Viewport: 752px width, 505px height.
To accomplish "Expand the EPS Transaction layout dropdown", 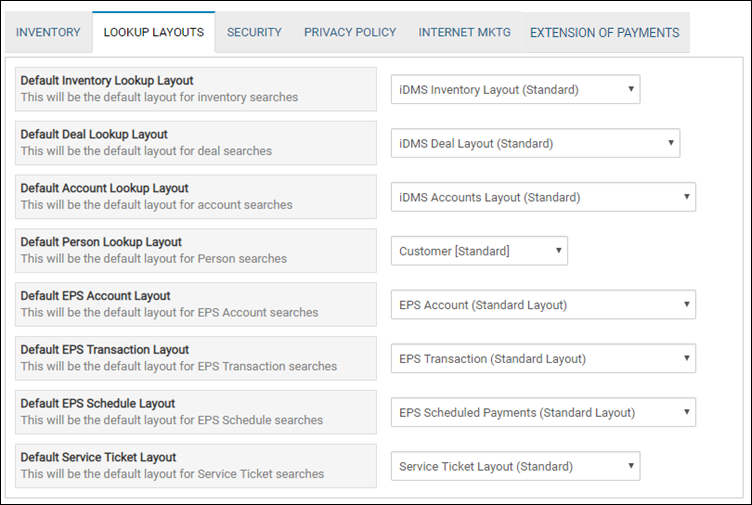I will (543, 358).
